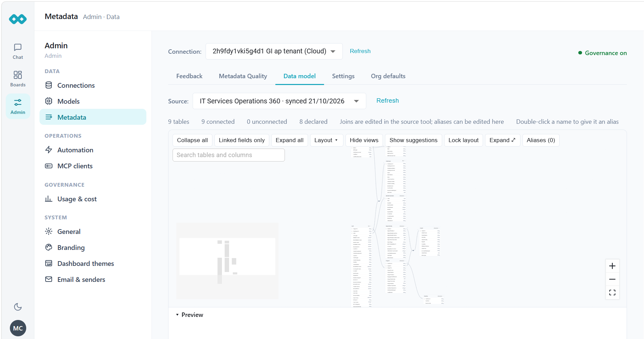This screenshot has width=644, height=339.
Task: Switch to the Metadata Quality tab
Action: [243, 76]
